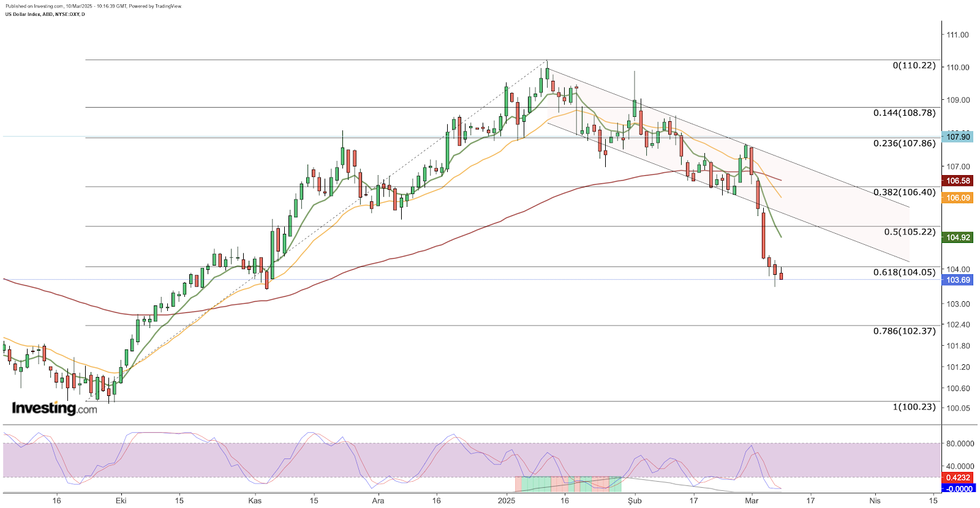Viewport: 980px width, 508px height.
Task: Click the 0.236(107.86) Fibonacci label
Action: [905, 143]
